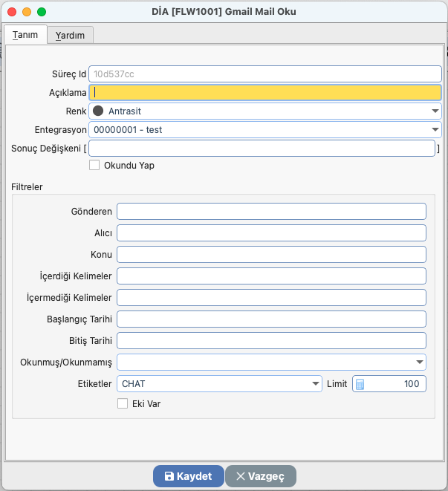Click the save disk icon on Kaydet

(x=169, y=477)
